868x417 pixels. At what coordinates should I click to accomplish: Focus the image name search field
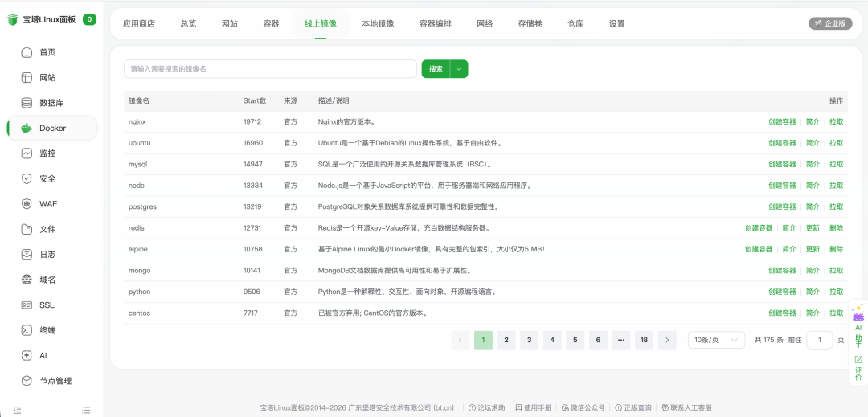pyautogui.click(x=270, y=69)
